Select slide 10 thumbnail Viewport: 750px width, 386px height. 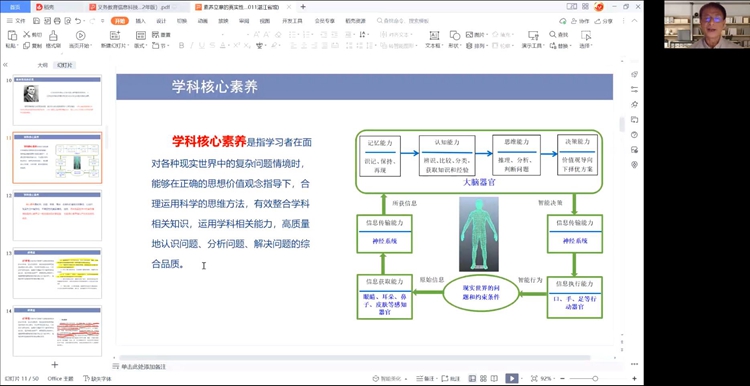pyautogui.click(x=57, y=100)
